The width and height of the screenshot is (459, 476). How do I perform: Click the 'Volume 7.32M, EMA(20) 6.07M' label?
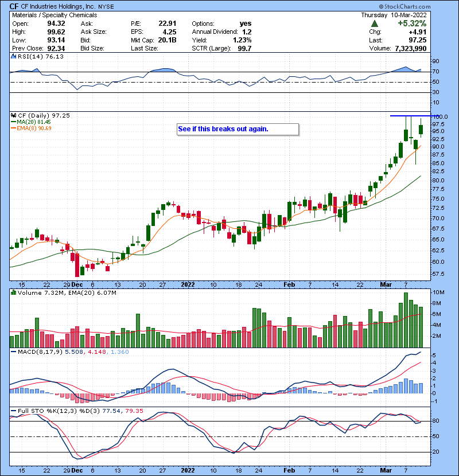click(67, 293)
